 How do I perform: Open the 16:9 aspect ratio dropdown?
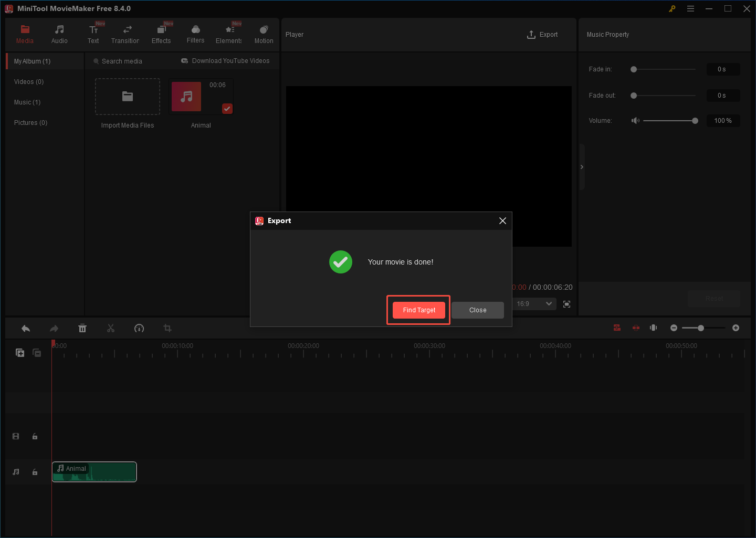point(534,304)
